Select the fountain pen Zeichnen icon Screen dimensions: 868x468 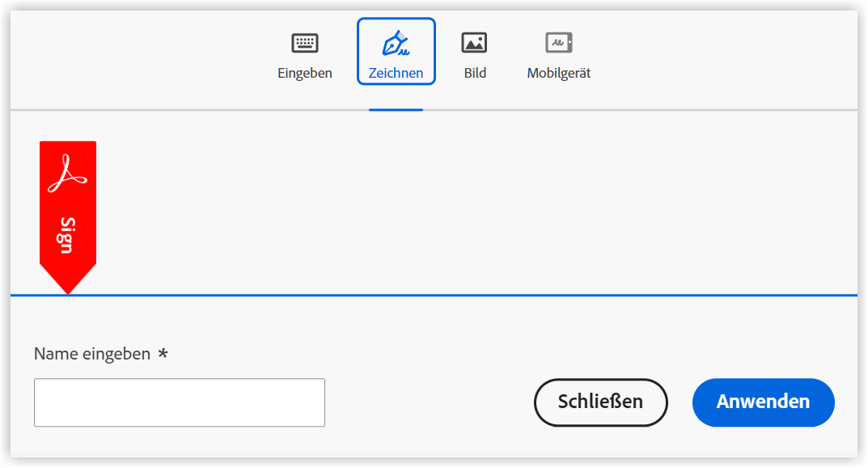click(396, 43)
